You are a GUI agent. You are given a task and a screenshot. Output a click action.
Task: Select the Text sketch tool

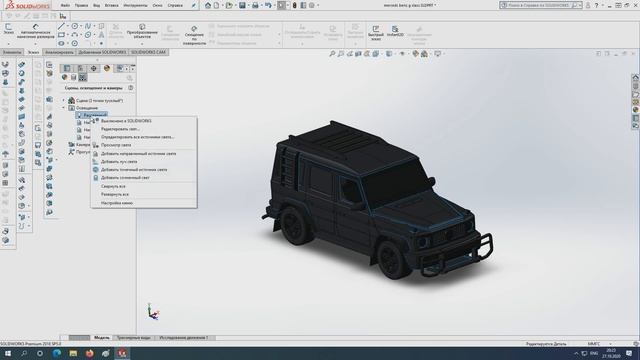(x=101, y=35)
